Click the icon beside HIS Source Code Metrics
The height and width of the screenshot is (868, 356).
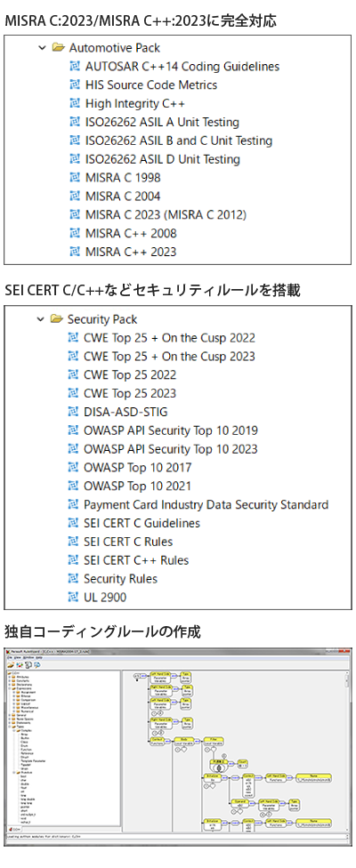click(x=75, y=84)
